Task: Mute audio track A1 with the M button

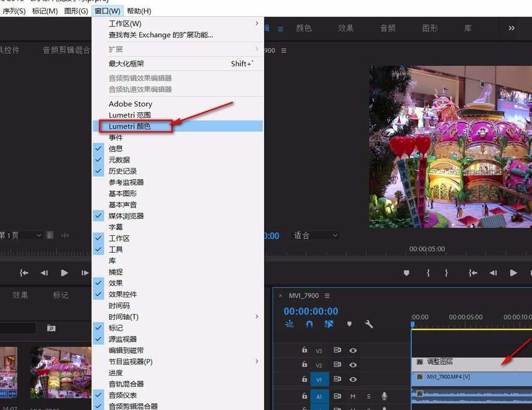Action: tap(353, 396)
